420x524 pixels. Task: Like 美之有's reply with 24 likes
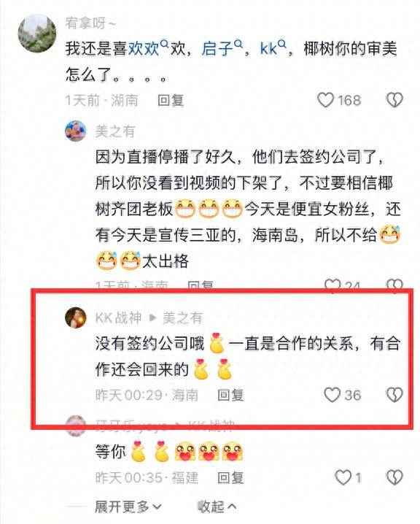[332, 285]
